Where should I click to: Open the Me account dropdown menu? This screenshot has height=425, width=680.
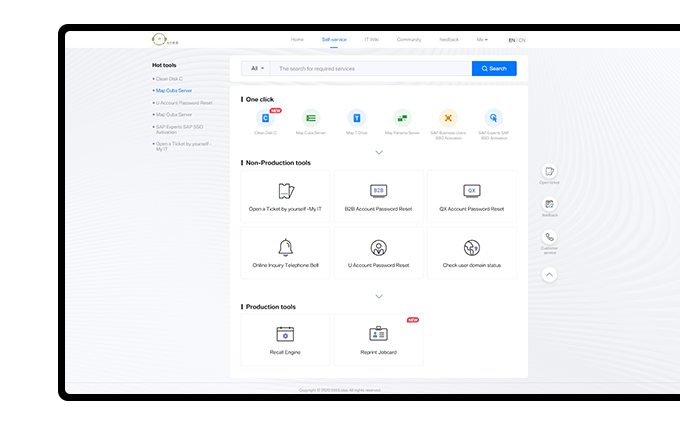pyautogui.click(x=482, y=39)
